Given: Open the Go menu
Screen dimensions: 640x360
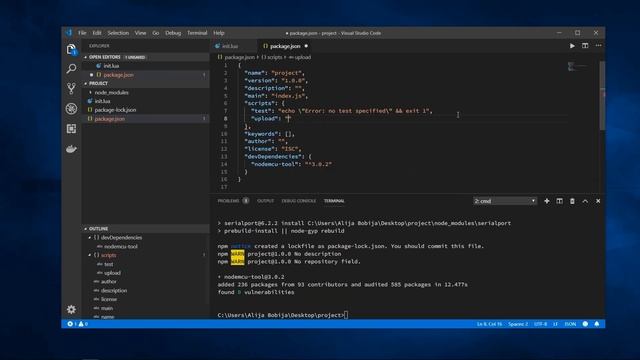Looking at the screenshot, I should 156,33.
